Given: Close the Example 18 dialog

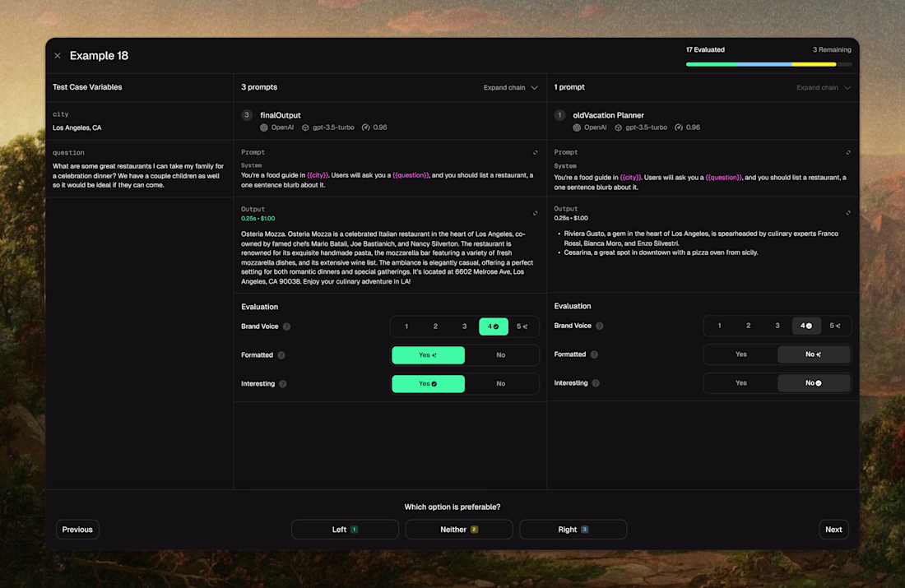Looking at the screenshot, I should tap(57, 56).
